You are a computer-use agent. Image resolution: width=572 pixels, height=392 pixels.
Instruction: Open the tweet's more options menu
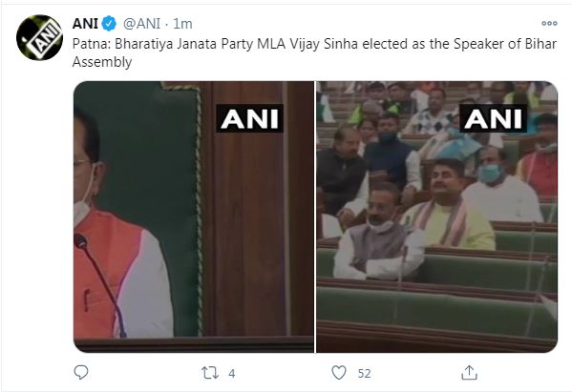click(x=549, y=23)
